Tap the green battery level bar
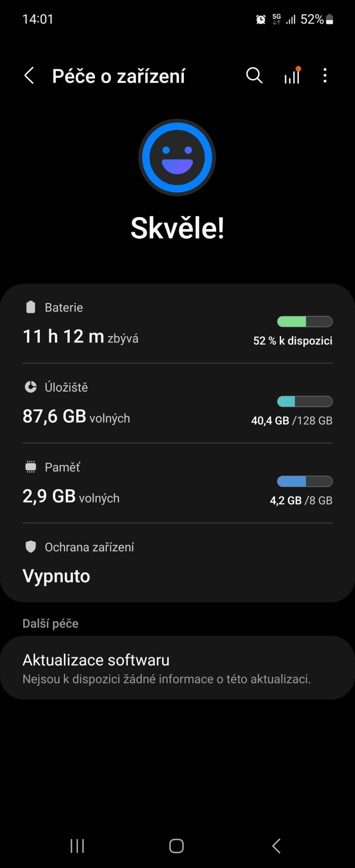The height and width of the screenshot is (868, 355). 304,321
